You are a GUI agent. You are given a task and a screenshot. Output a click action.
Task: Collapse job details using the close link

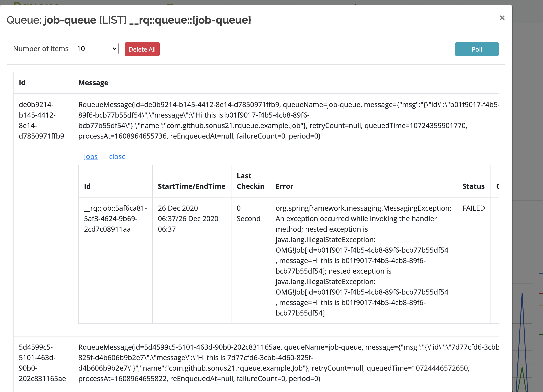(117, 157)
